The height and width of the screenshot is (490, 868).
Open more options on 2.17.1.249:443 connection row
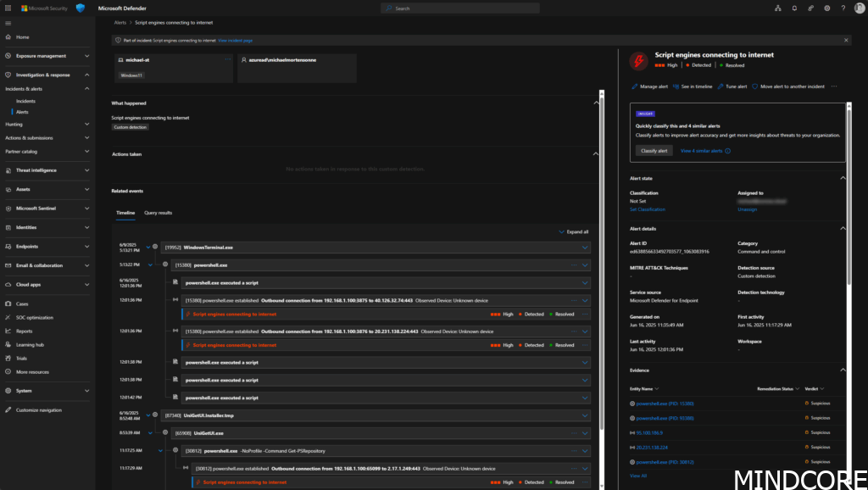[x=574, y=469]
